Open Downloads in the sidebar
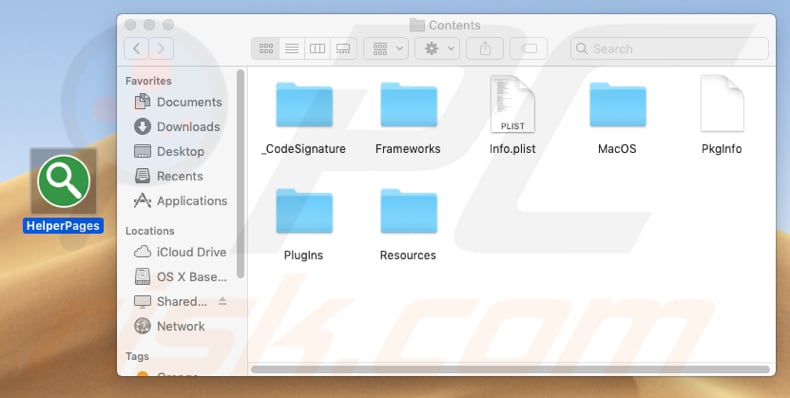Screen dimensions: 790x398 pyautogui.click(x=177, y=127)
